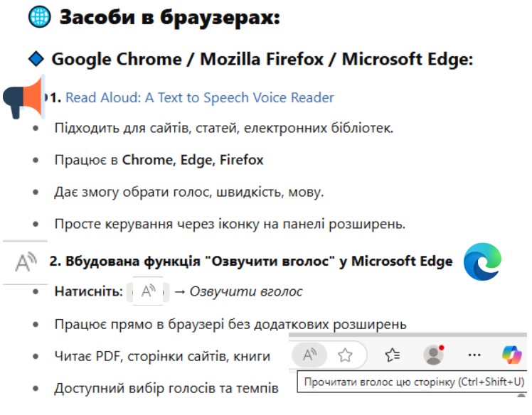Viewport: 532px width, 415px height.
Task: Click the Читає PDF, сторінки сайтів bullet
Action: [162, 356]
